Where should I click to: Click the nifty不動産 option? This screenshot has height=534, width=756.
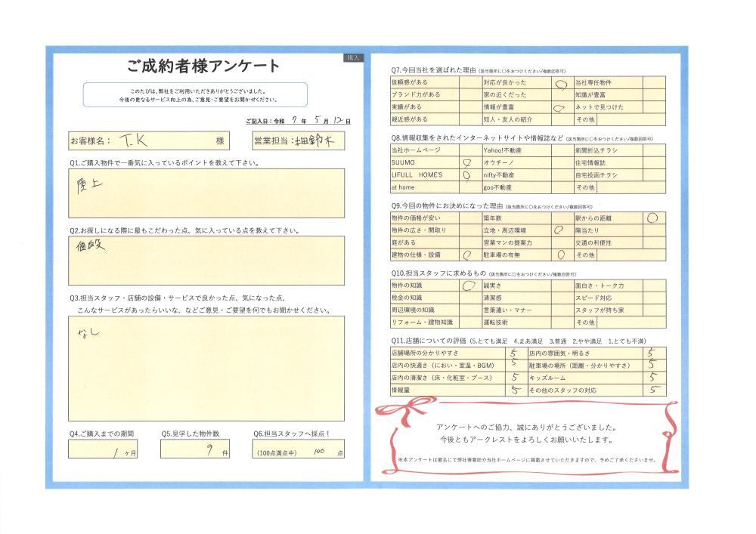click(499, 175)
